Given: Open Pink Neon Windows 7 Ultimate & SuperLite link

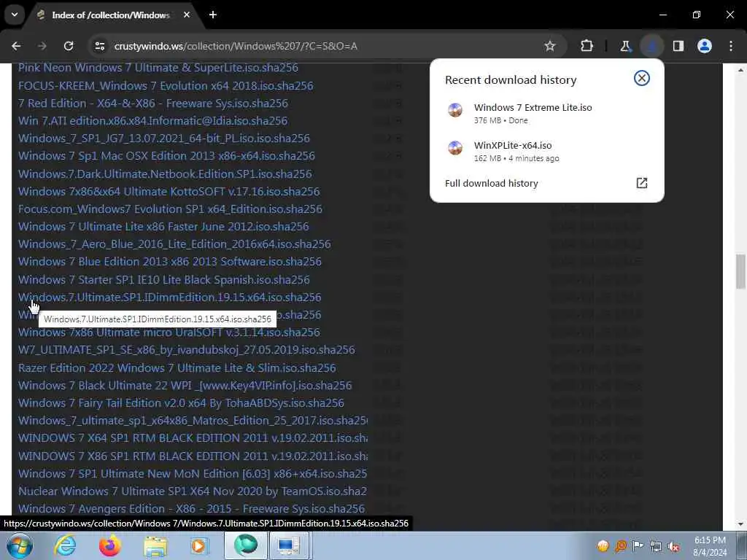Looking at the screenshot, I should (158, 68).
